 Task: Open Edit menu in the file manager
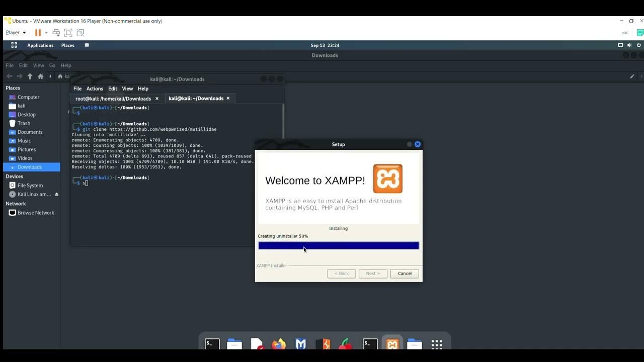click(x=24, y=65)
